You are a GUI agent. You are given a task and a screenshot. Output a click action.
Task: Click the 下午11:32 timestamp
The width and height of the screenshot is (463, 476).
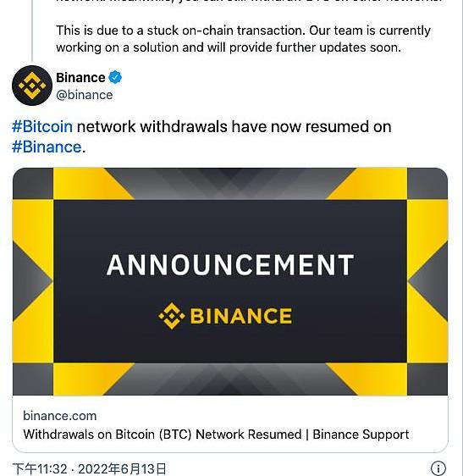click(x=40, y=468)
